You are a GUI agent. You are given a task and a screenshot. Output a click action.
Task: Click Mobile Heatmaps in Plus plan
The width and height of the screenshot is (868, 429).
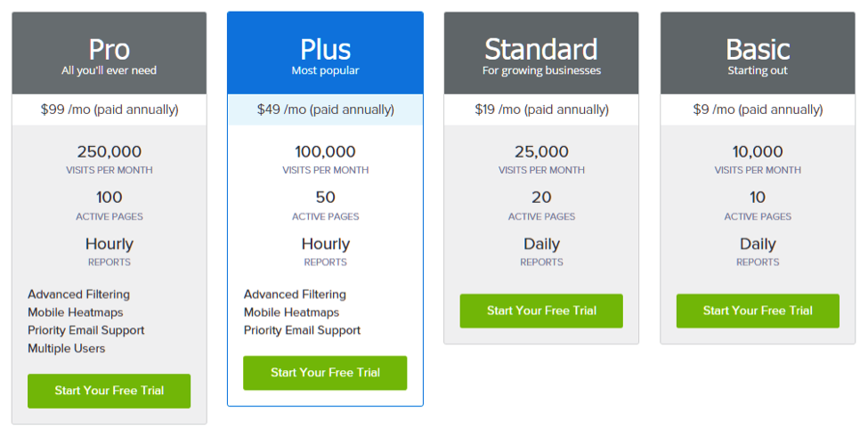[x=291, y=312]
